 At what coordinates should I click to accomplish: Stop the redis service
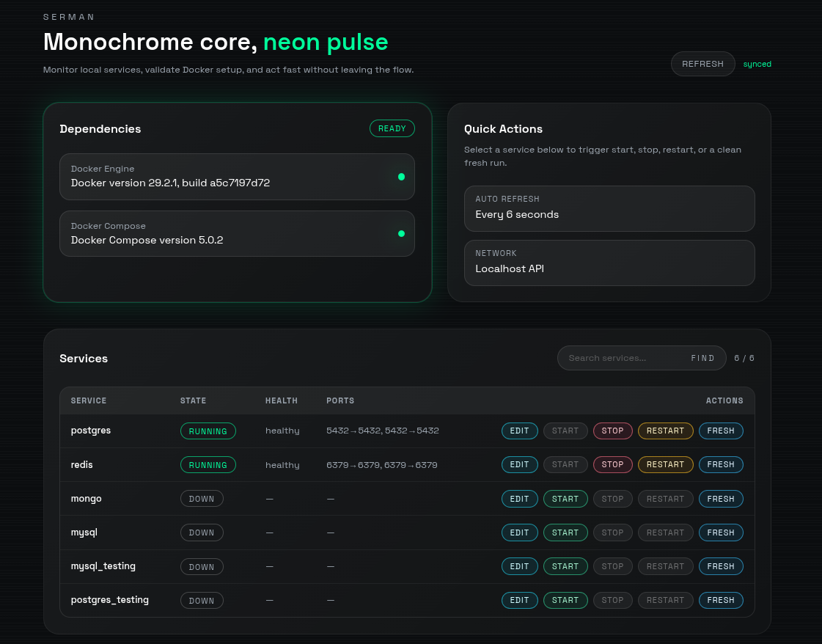612,464
